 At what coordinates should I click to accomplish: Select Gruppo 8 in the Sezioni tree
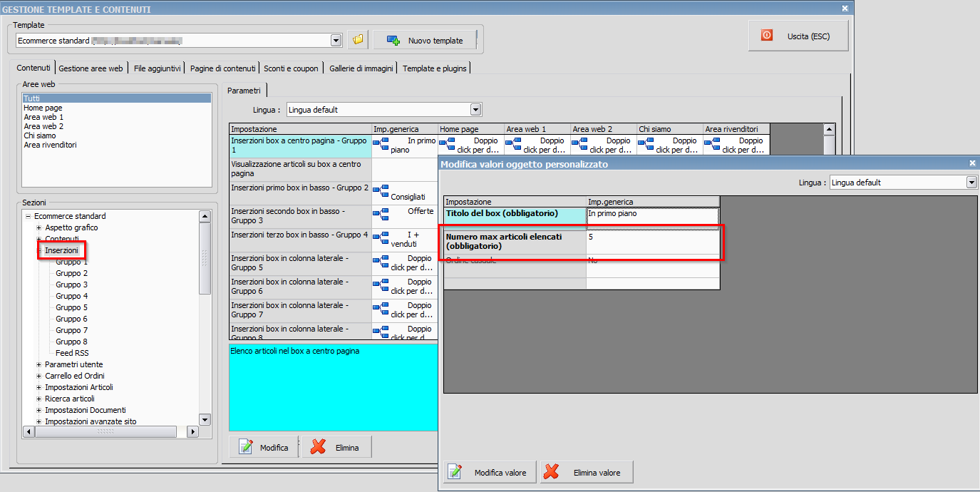click(x=72, y=342)
